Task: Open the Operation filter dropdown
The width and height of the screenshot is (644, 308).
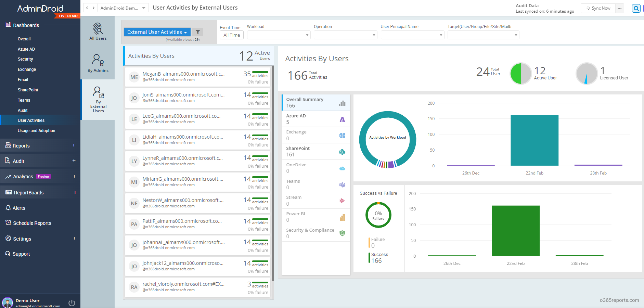Action: pyautogui.click(x=345, y=35)
